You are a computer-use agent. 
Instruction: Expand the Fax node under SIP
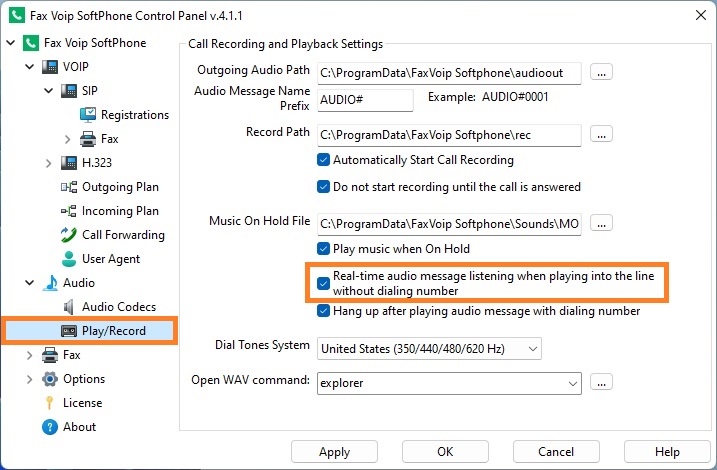pos(68,139)
